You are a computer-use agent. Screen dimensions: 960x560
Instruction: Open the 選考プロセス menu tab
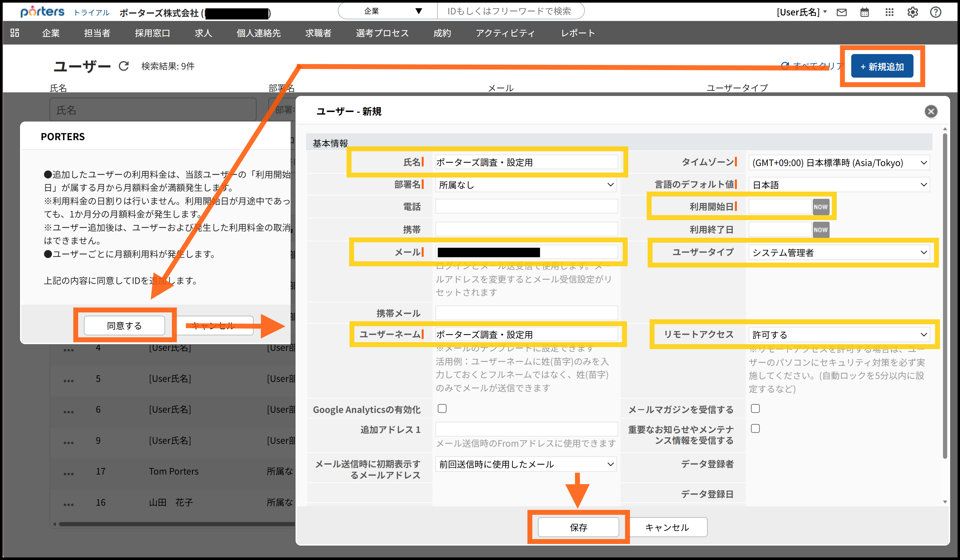382,33
